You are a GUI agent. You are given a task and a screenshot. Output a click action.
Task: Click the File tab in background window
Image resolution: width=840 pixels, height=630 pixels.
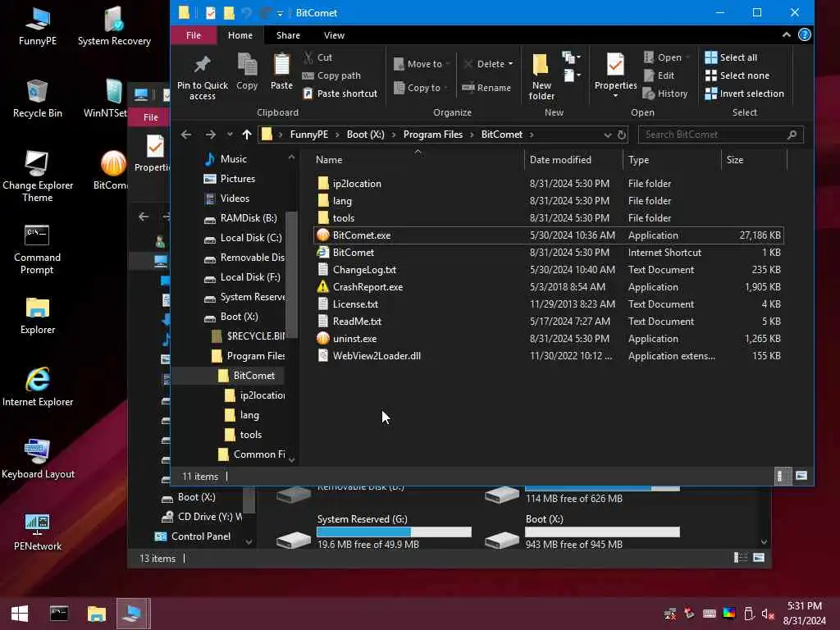pos(150,116)
